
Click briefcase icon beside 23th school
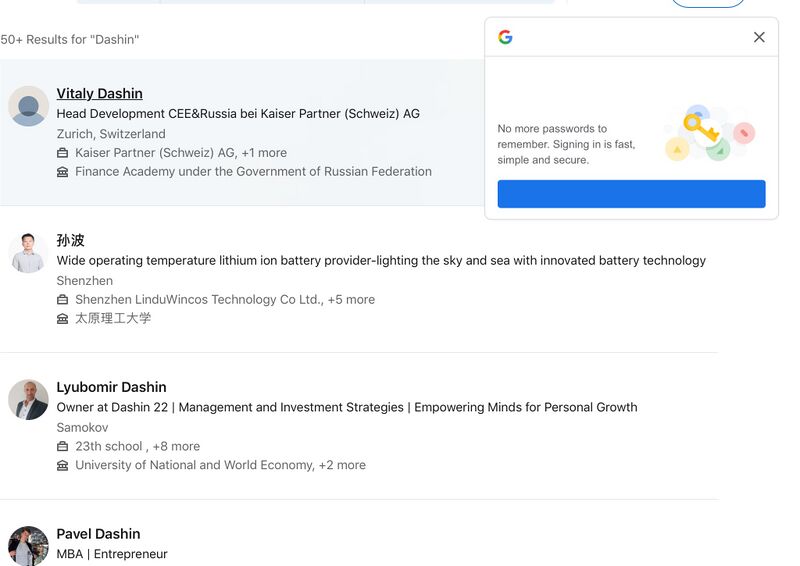click(63, 447)
